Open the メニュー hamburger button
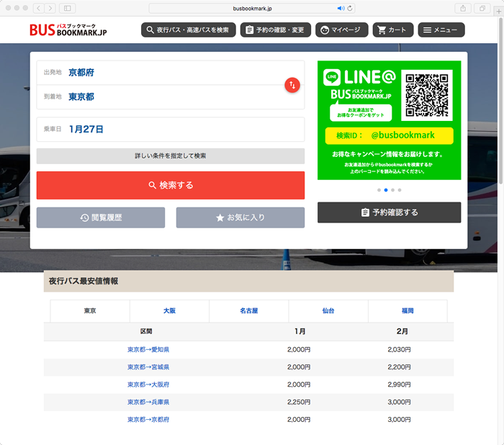The image size is (504, 445). coord(441,30)
